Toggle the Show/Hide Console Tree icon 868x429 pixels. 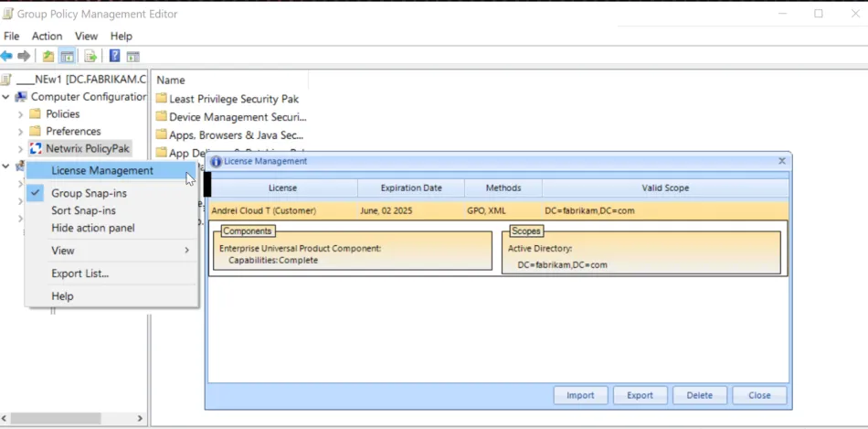[67, 56]
